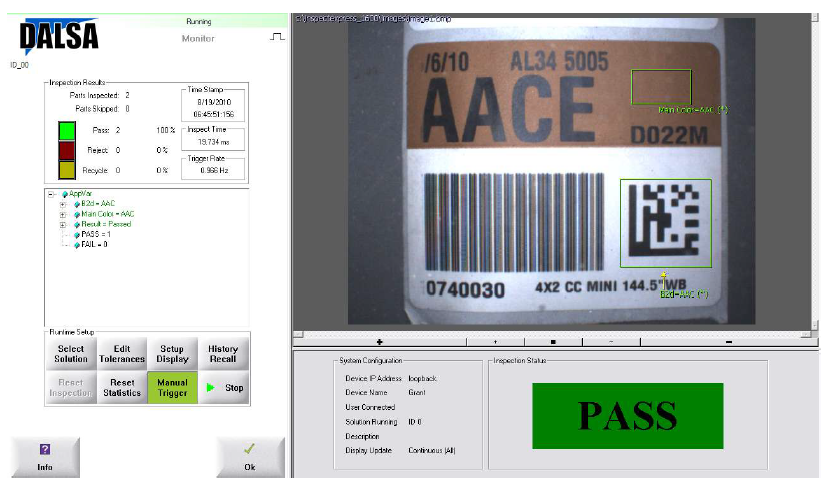Expand the Main Color = AAC node

(x=63, y=215)
